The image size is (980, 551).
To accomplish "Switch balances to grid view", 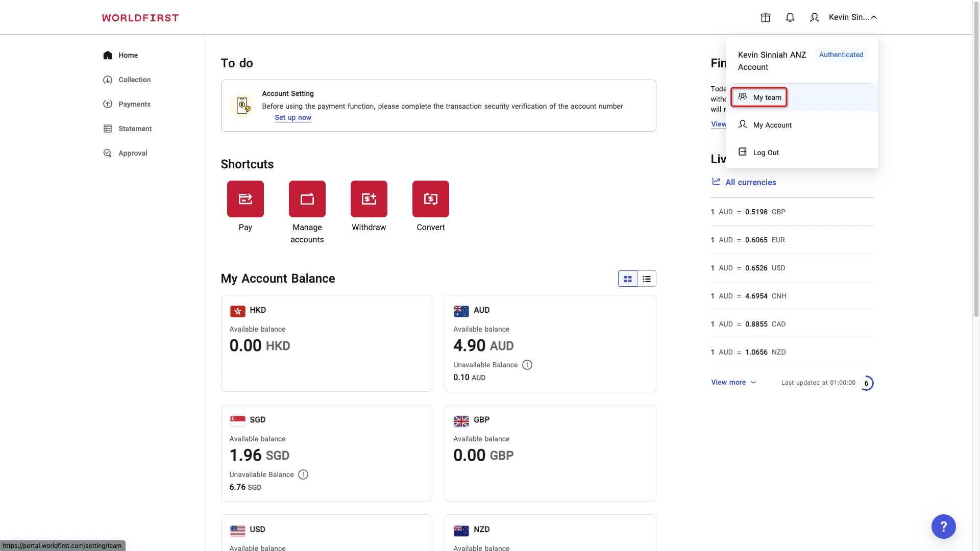I will pos(627,279).
